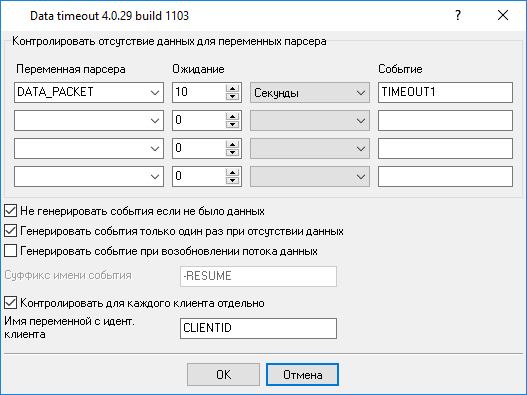Image resolution: width=527 pixels, height=395 pixels.
Task: Toggle 'Не генерировать события если не было данных'
Action: pyautogui.click(x=10, y=211)
